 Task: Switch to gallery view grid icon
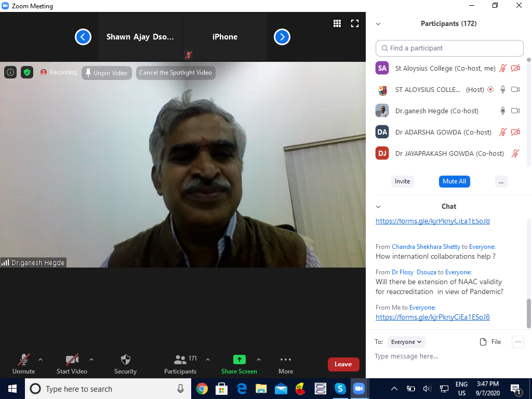point(337,23)
